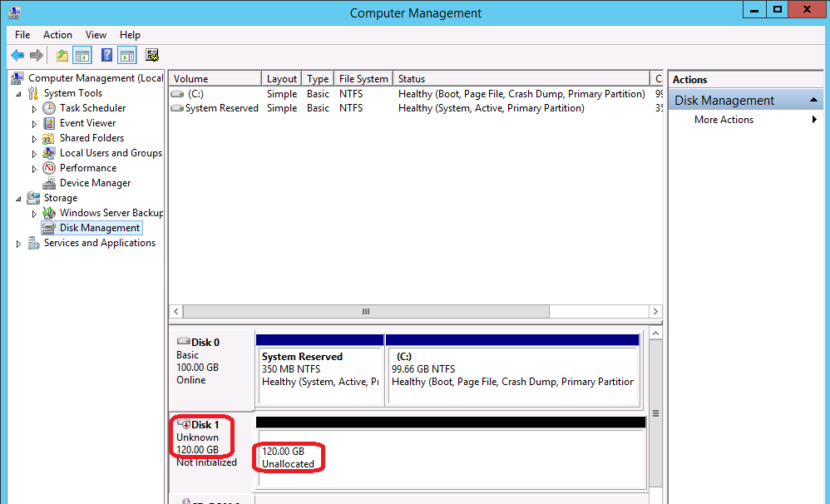Select the Performance monitor icon
This screenshot has height=504, width=830.
tap(49, 168)
